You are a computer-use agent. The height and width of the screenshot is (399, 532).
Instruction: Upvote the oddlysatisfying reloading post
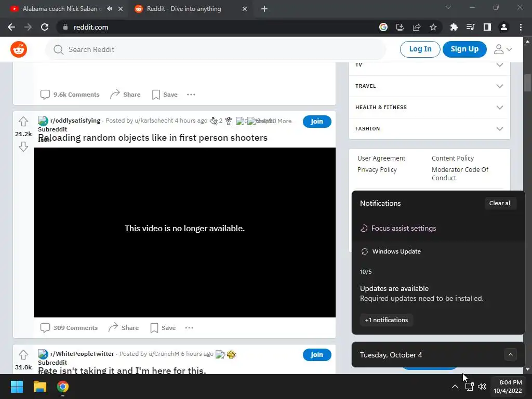(23, 121)
